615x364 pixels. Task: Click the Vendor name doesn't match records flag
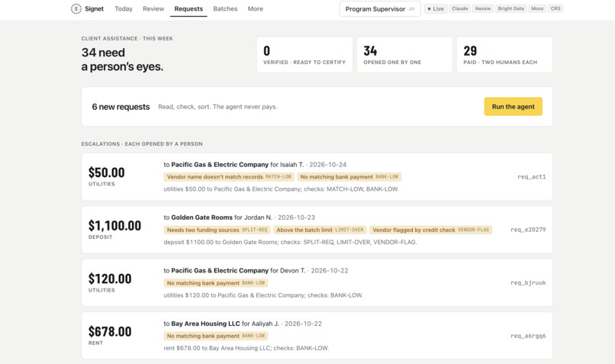coord(229,177)
